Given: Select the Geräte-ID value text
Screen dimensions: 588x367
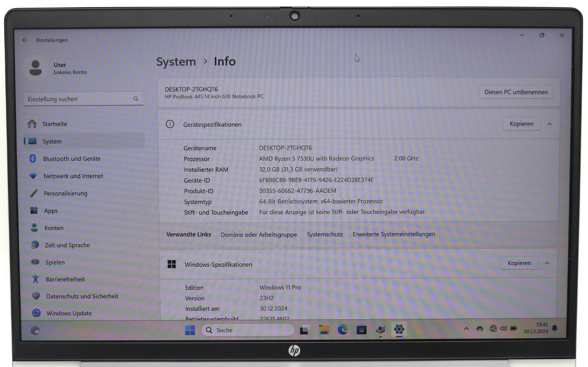Looking at the screenshot, I should pyautogui.click(x=316, y=180).
